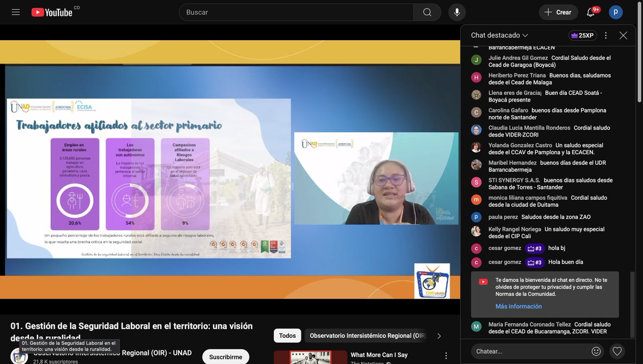Click Heriberto Perez Triana name
This screenshot has height=364, width=643.
tap(517, 75)
